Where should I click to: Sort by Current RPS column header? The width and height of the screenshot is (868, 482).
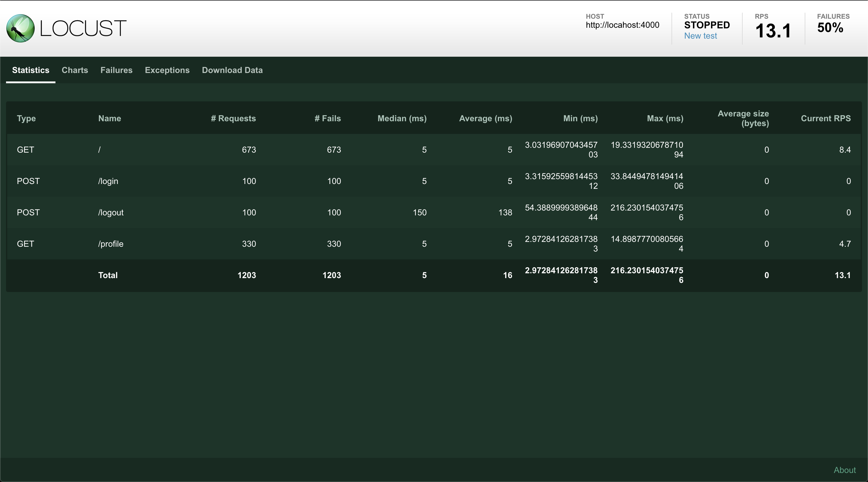pos(826,119)
